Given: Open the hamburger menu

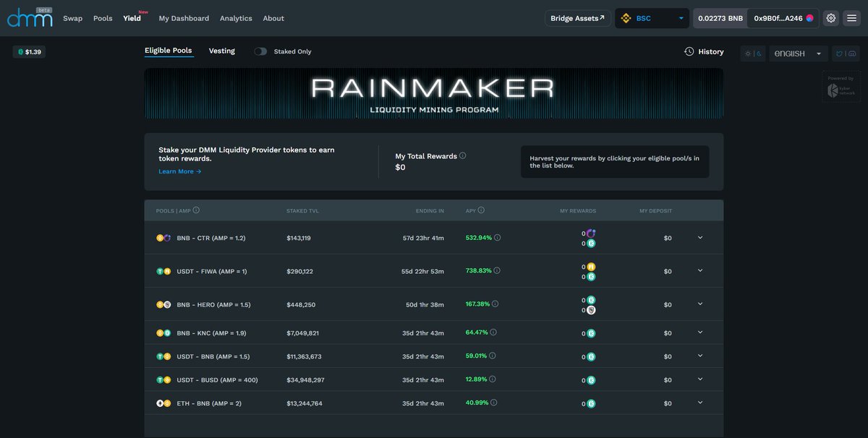Looking at the screenshot, I should click(851, 18).
